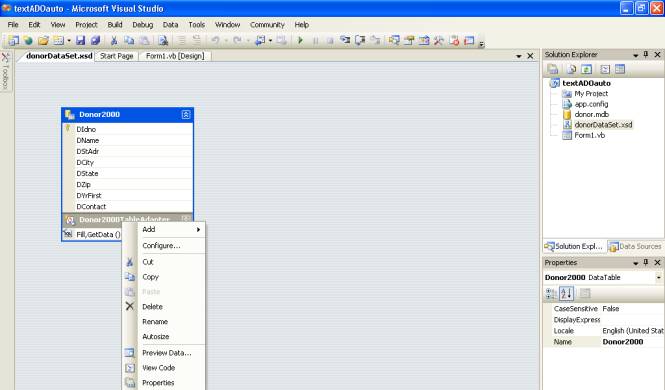Select the DIdno key column row
The width and height of the screenshot is (665, 390).
(x=128, y=129)
